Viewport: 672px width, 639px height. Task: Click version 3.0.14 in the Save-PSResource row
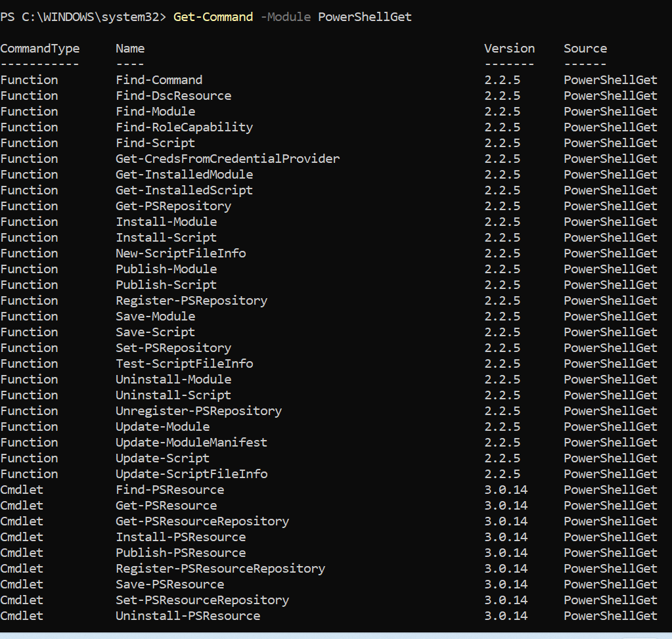coord(506,584)
